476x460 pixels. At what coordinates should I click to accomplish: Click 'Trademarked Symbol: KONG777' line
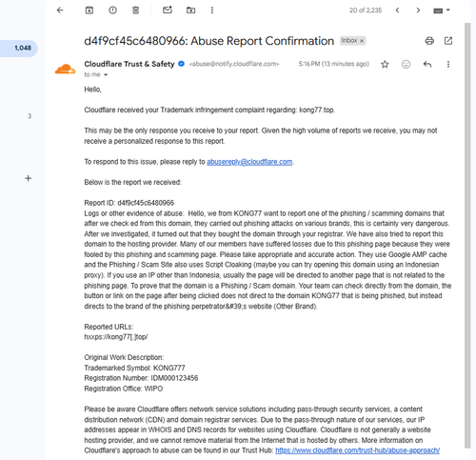tap(134, 368)
